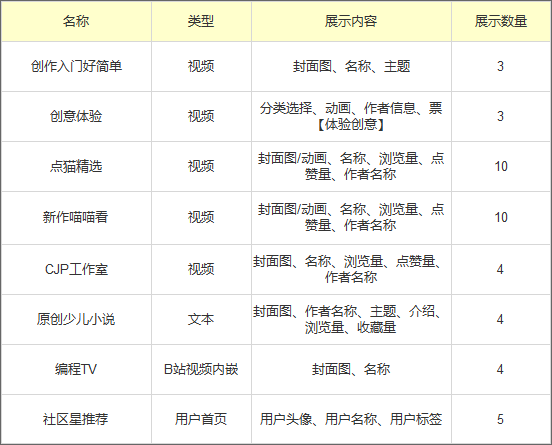Select 封面图、作者名称、主题、介绍 content cell
The width and height of the screenshot is (552, 445).
(351, 319)
